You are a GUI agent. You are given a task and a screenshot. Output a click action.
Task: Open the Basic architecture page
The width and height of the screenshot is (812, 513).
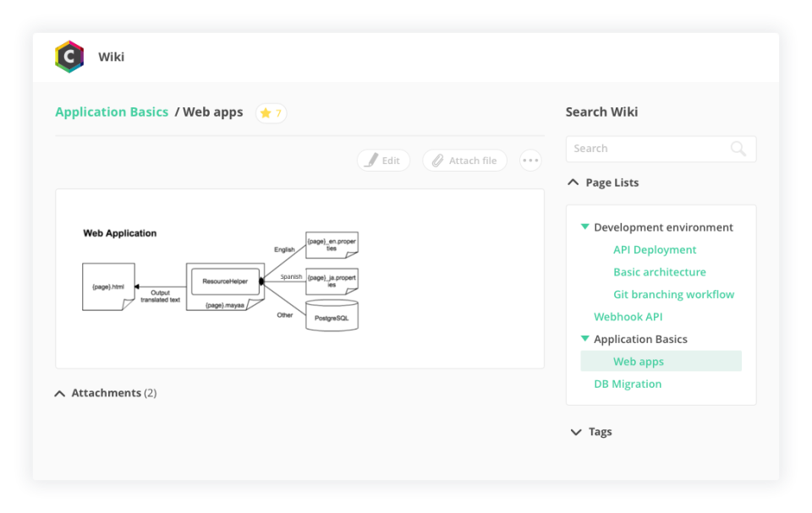point(659,272)
